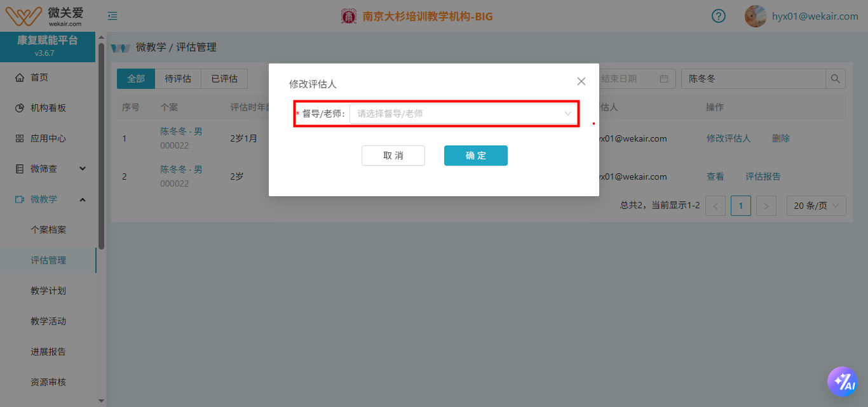This screenshot has height=407, width=868.
Task: Open the help question mark icon
Action: 719,16
